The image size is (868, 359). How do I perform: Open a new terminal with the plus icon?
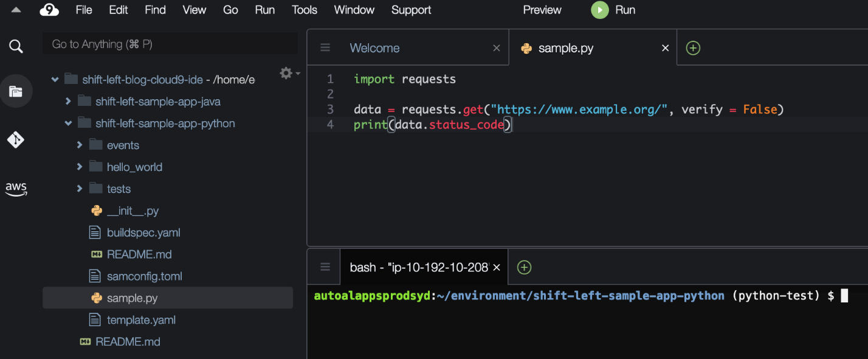coord(523,267)
